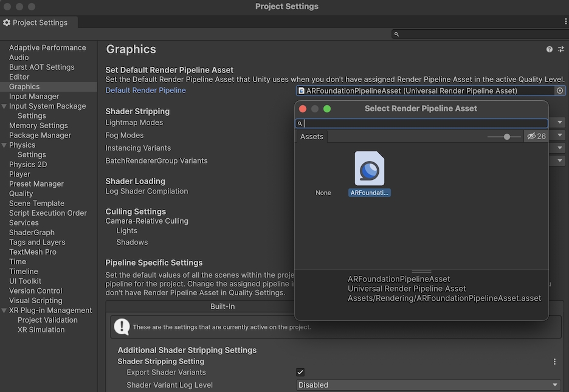Select the Built-In pipeline settings tab

(222, 306)
